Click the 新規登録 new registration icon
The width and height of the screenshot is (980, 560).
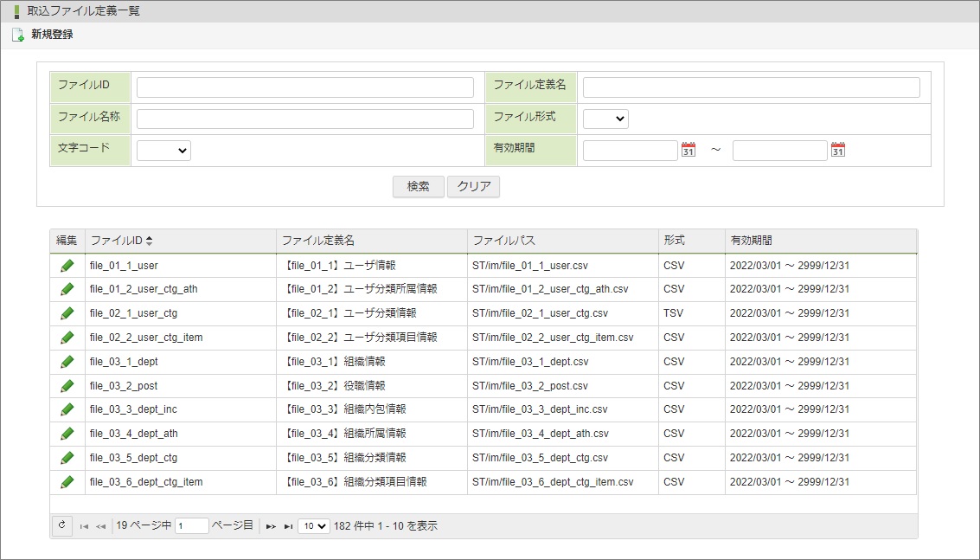[x=18, y=35]
